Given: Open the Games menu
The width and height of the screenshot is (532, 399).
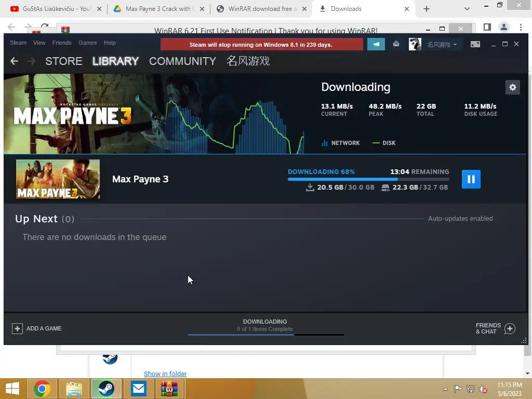Looking at the screenshot, I should pos(87,43).
